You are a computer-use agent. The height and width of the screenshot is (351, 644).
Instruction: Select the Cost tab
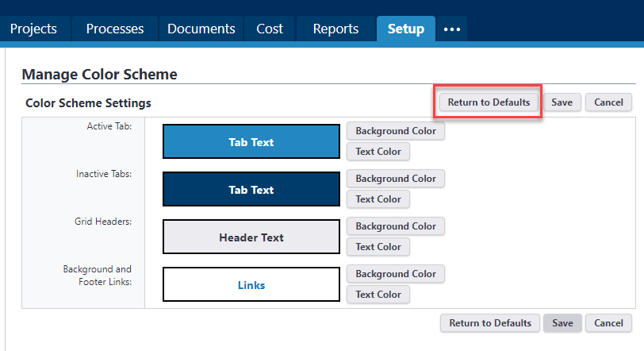[270, 29]
